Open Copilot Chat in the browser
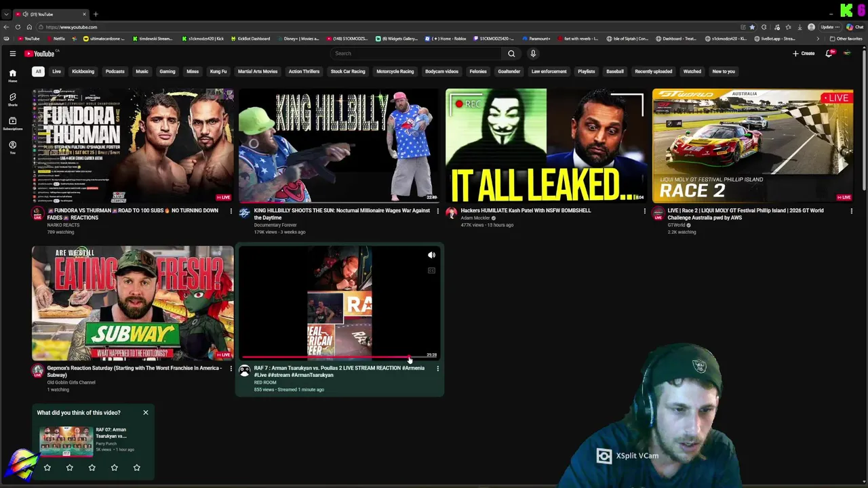The image size is (868, 488). (854, 27)
